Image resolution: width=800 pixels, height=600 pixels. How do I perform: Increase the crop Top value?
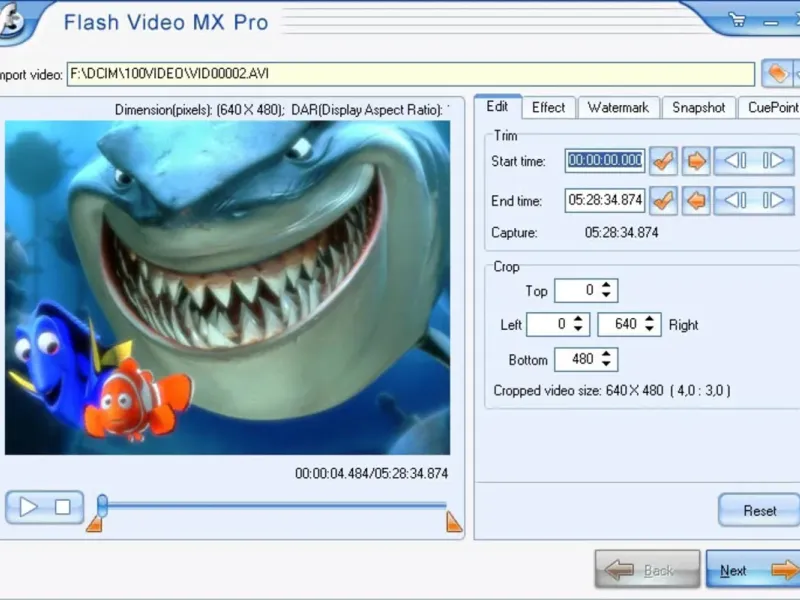tap(606, 286)
